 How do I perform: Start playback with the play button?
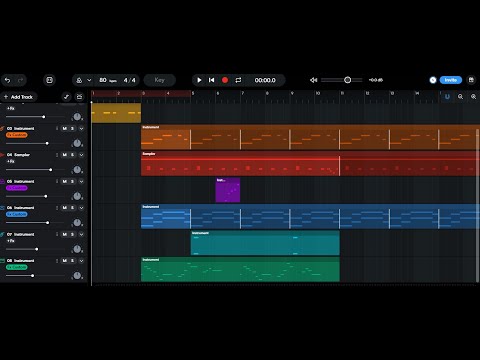pyautogui.click(x=199, y=80)
